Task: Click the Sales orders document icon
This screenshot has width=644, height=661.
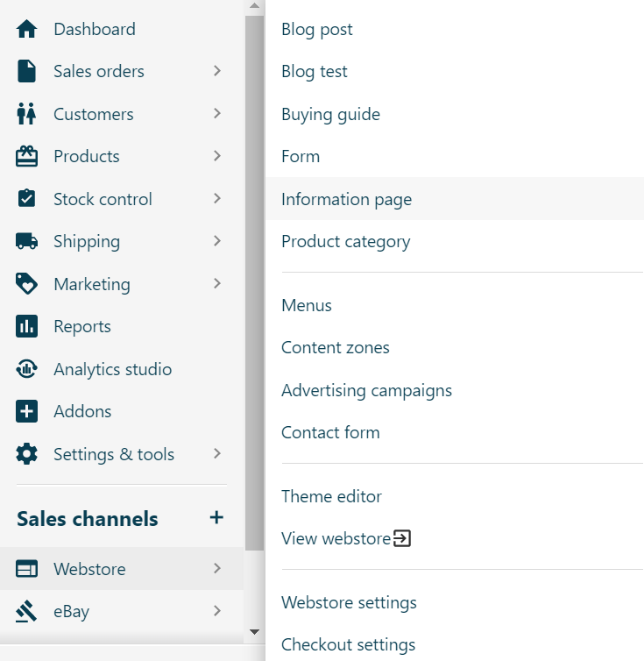Action: click(x=27, y=71)
